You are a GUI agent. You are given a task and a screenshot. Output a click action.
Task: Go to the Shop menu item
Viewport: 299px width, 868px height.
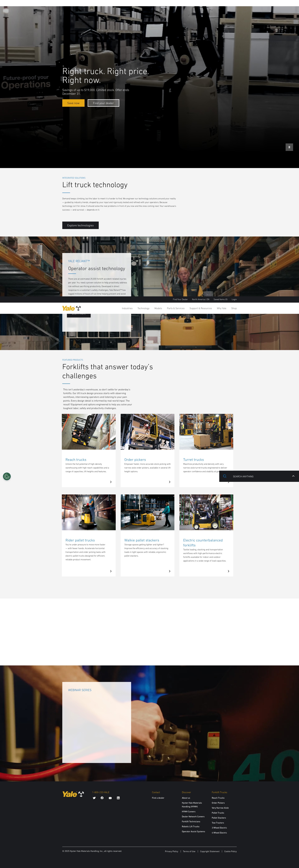click(234, 308)
